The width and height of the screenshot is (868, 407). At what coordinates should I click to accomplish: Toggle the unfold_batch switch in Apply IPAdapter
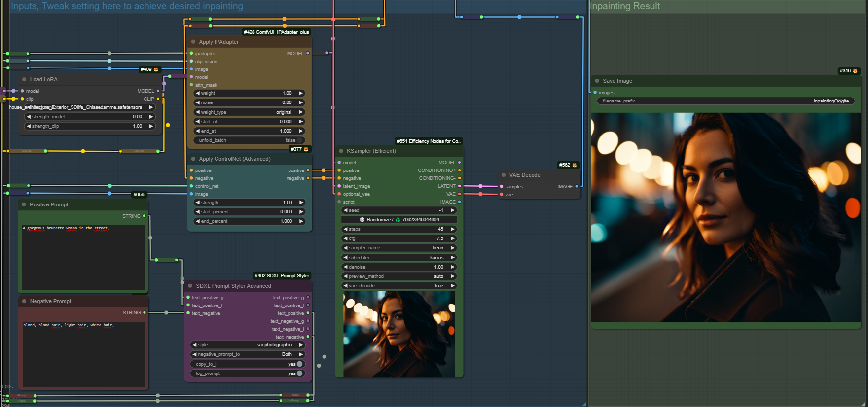point(299,140)
